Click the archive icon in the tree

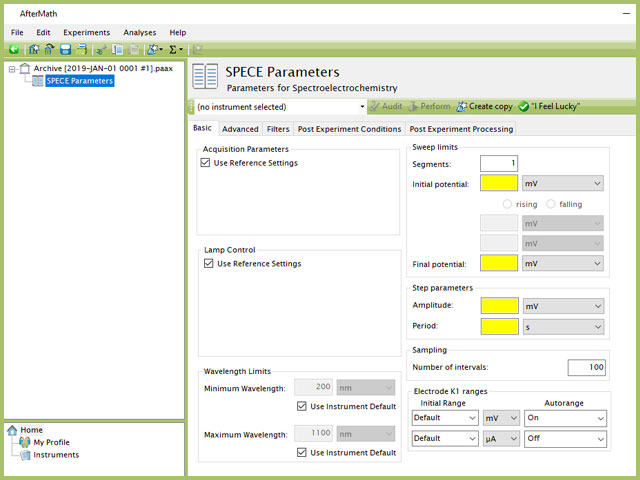click(25, 68)
